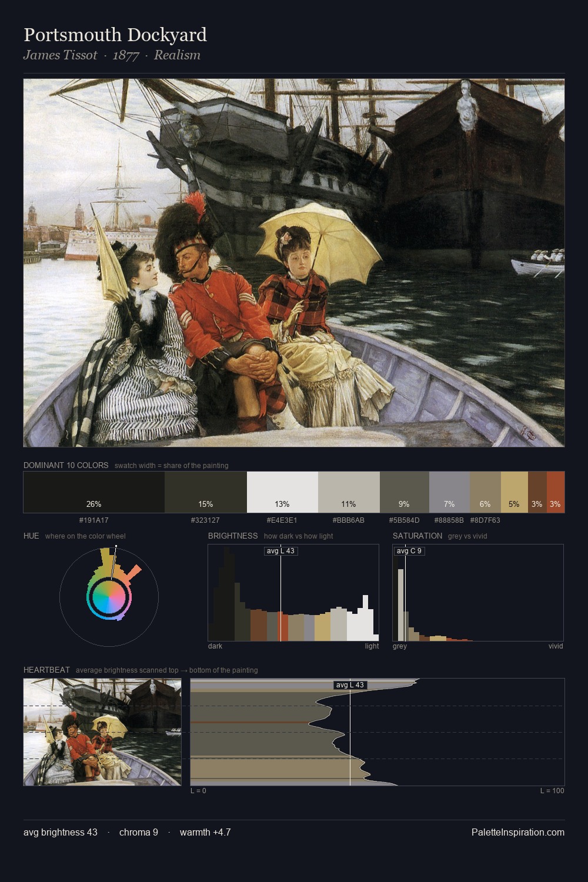
Task: Click the 'warmth +4.7' footer stat
Action: click(205, 833)
